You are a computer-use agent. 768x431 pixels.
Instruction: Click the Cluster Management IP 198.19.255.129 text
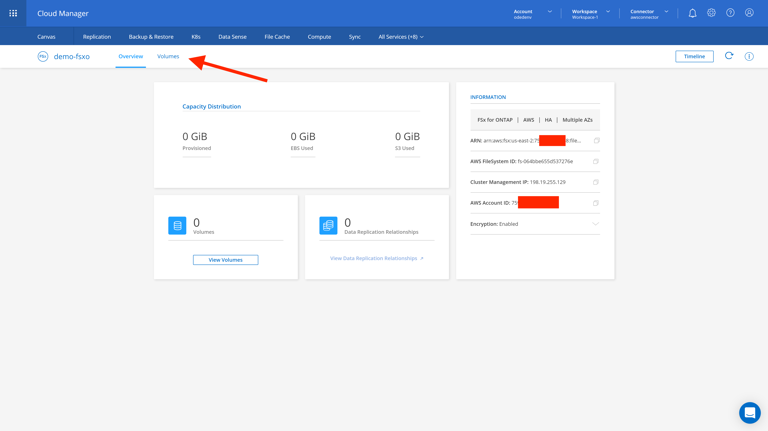[518, 182]
